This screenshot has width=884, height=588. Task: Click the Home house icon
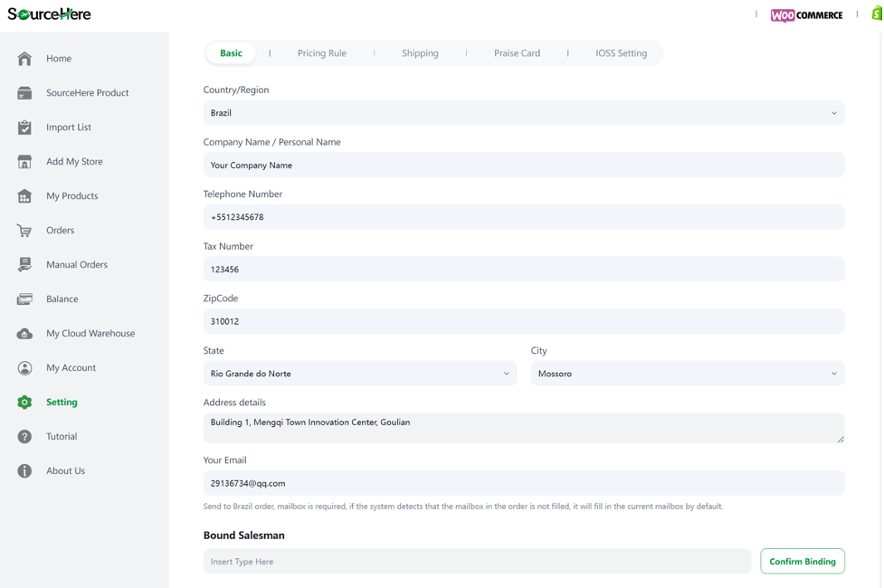pos(24,59)
